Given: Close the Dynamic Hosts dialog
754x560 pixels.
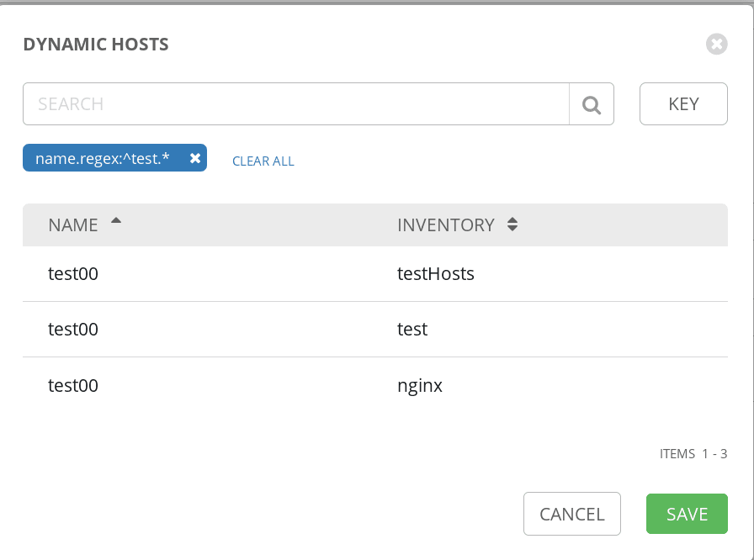Looking at the screenshot, I should point(716,45).
